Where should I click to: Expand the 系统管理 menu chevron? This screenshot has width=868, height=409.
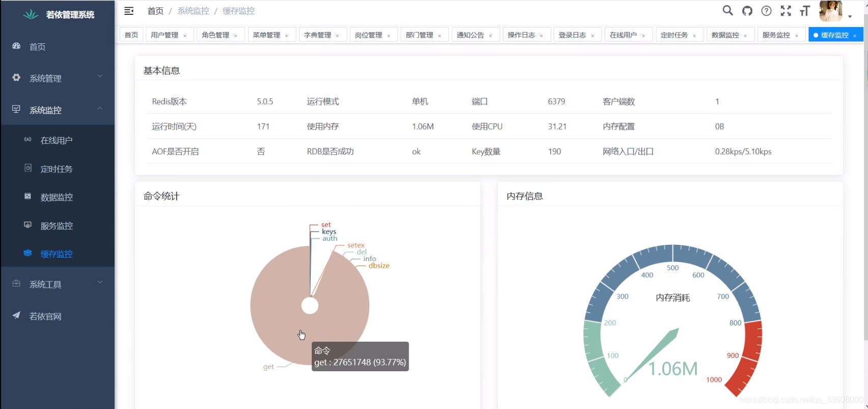pos(100,76)
